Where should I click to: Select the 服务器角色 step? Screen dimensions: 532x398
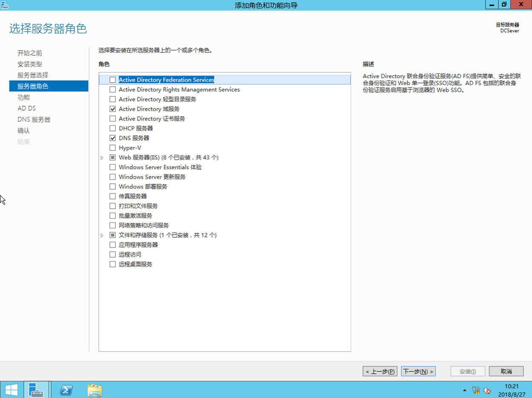[x=49, y=86]
